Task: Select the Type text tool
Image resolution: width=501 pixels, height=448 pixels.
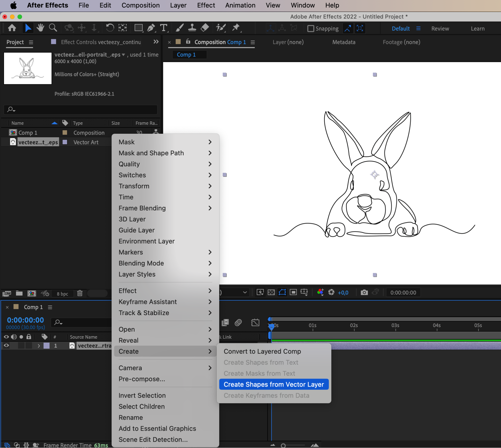Action: [164, 28]
